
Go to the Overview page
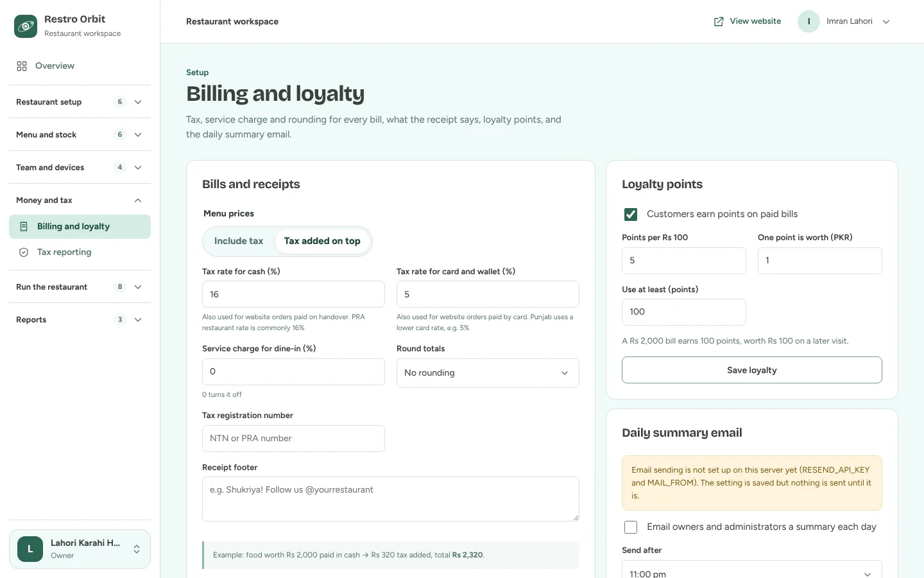pos(80,66)
